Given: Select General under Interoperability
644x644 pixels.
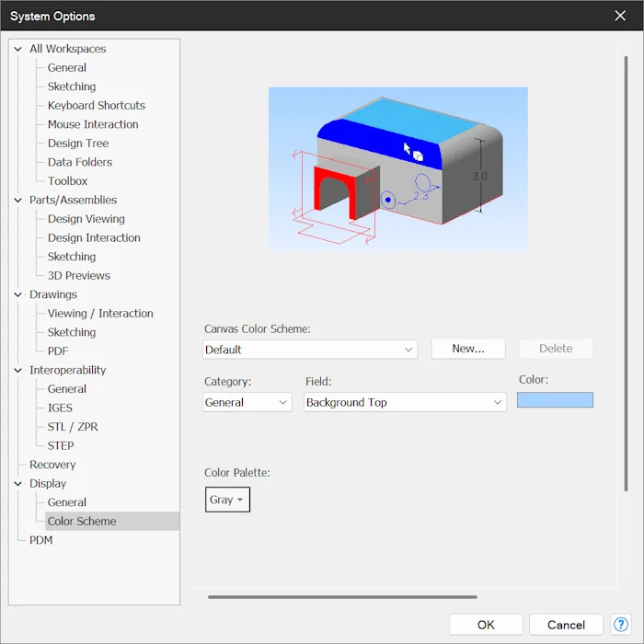Looking at the screenshot, I should point(67,388).
